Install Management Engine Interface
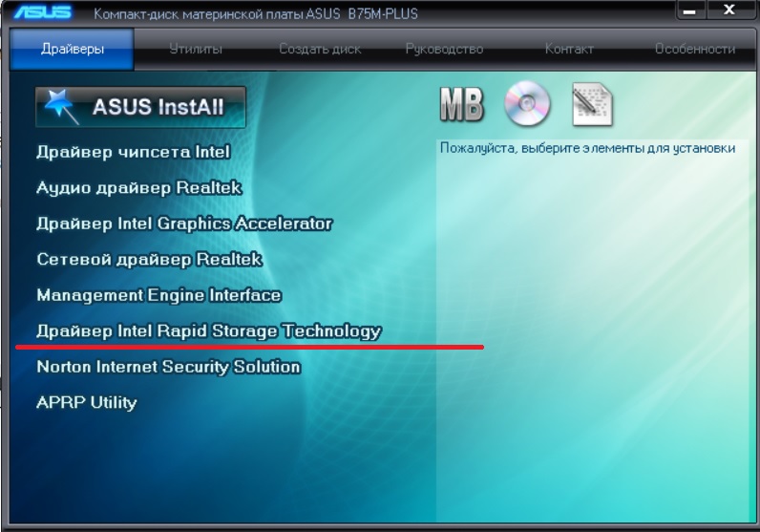This screenshot has width=760, height=532. click(x=159, y=295)
